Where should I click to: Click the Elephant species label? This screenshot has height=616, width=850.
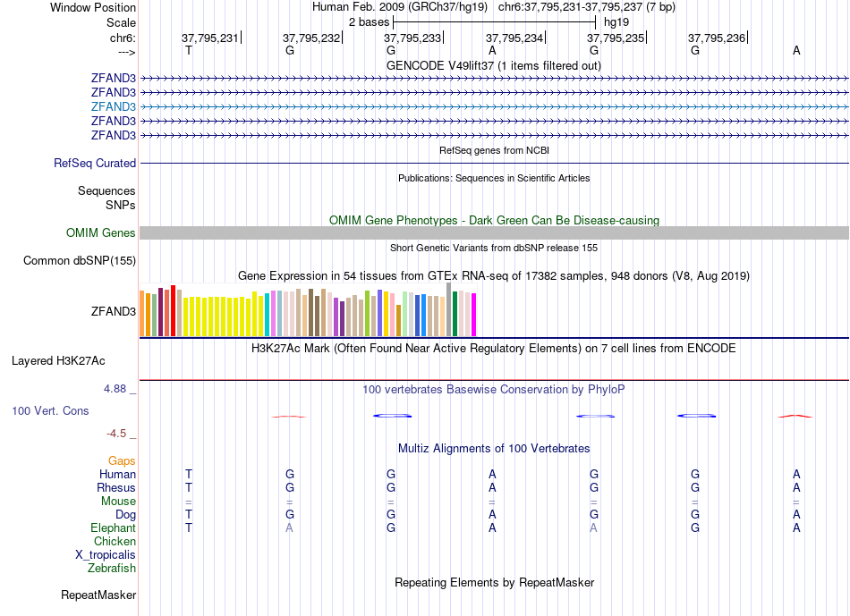[x=114, y=527]
